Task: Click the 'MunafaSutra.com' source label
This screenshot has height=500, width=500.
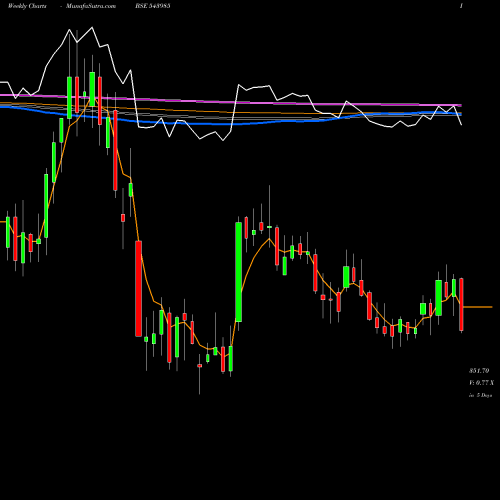Action: pyautogui.click(x=91, y=6)
